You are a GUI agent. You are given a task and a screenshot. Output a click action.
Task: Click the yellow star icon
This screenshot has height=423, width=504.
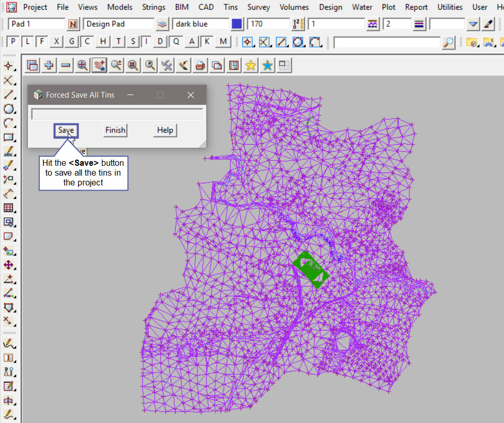tap(251, 65)
